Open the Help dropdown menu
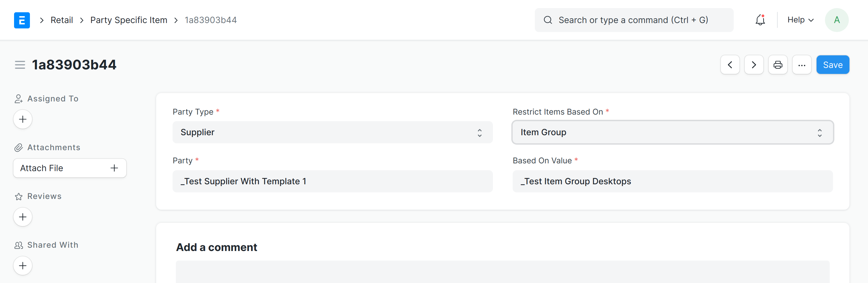This screenshot has width=868, height=283. point(800,20)
